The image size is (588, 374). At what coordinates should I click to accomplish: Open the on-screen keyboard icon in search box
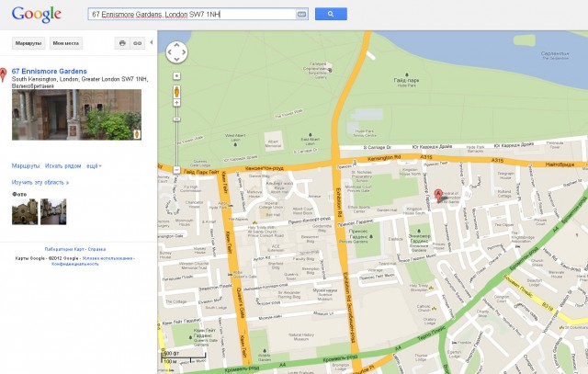pos(301,15)
